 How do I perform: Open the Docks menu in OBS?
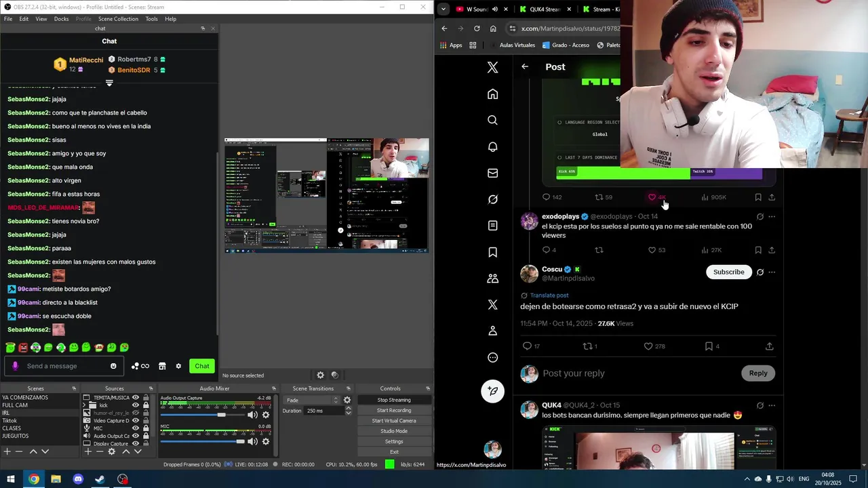[61, 19]
